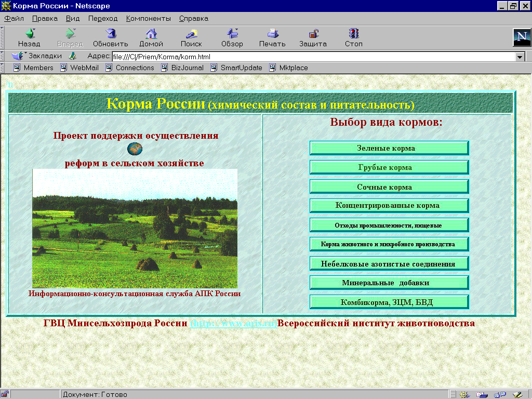
Task: Open the Компоненты menu
Action: (148, 18)
